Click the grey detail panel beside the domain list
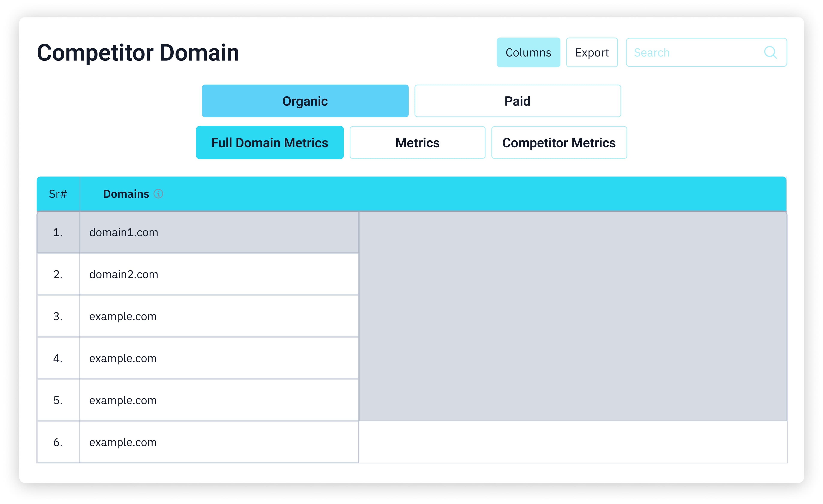The height and width of the screenshot is (504, 823). (x=573, y=316)
